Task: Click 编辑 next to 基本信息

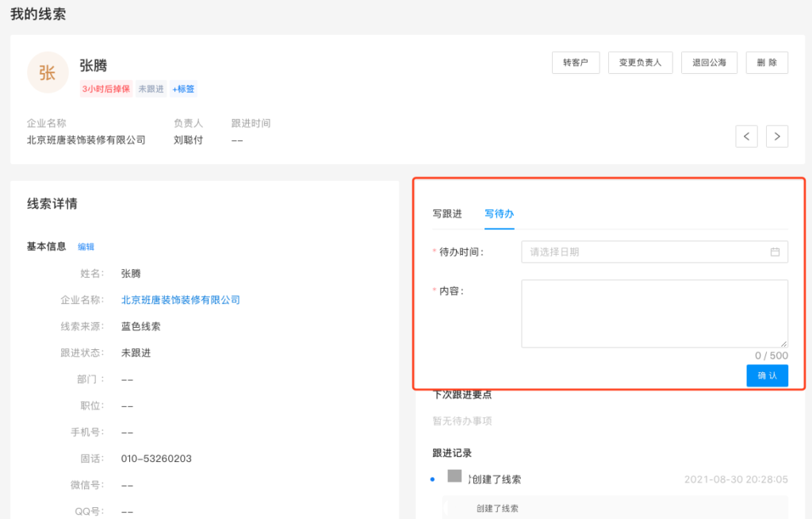Action: (x=86, y=247)
